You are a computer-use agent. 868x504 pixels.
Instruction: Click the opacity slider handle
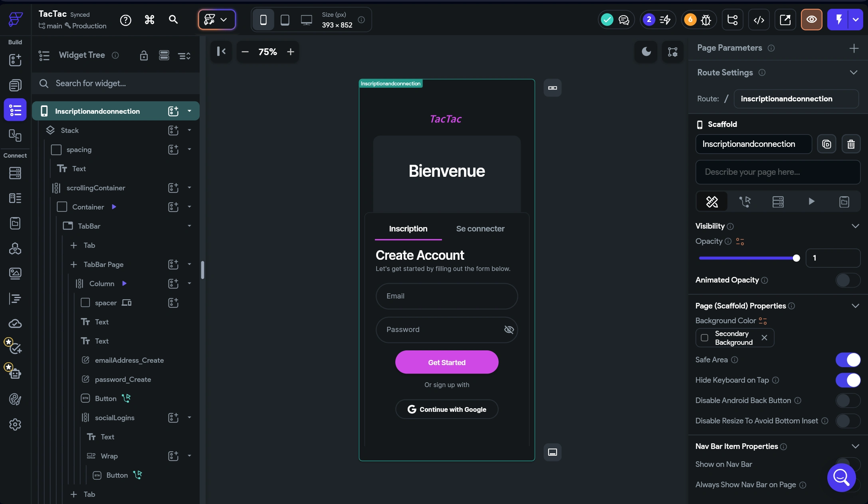click(x=796, y=258)
